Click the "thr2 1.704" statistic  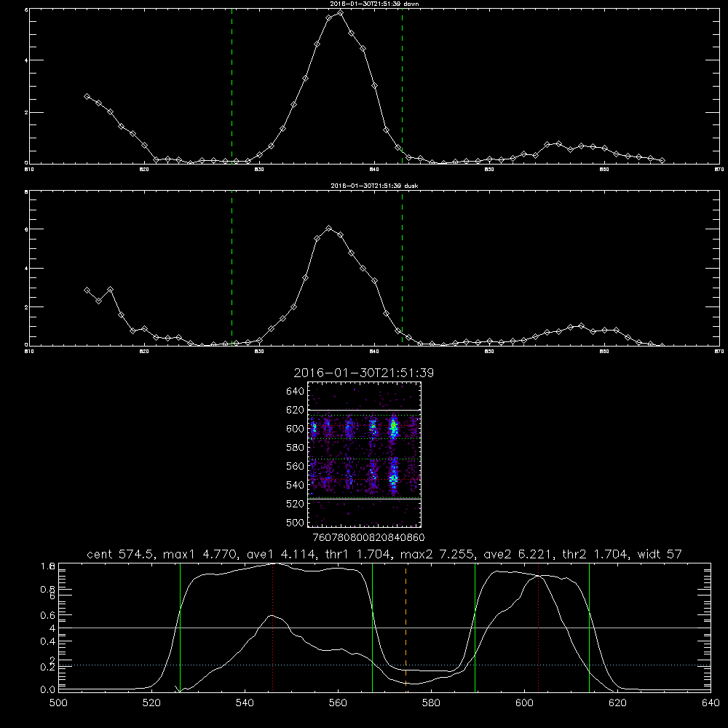pos(596,554)
